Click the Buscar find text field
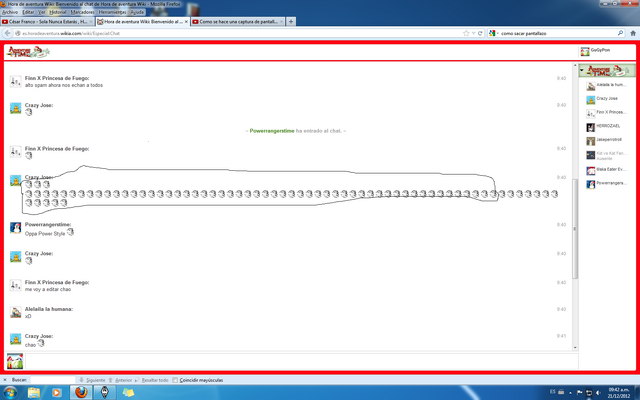The height and width of the screenshot is (400, 640). click(53, 380)
